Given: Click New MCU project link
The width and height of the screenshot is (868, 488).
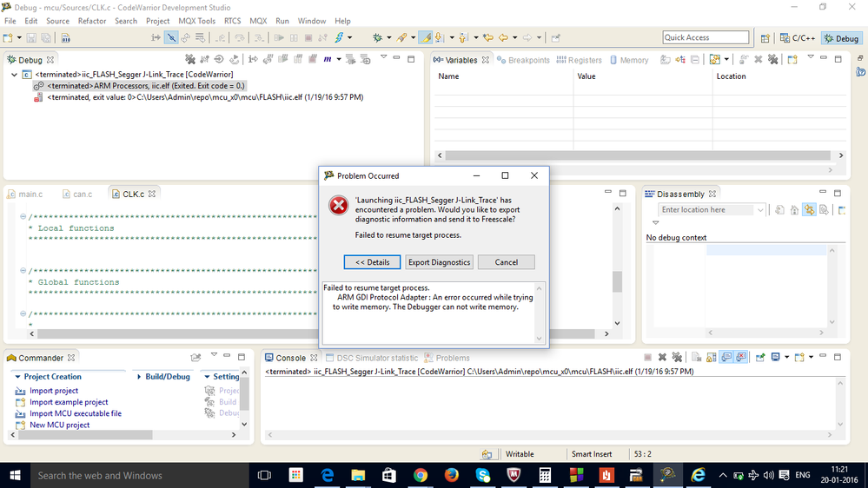Looking at the screenshot, I should tap(59, 425).
